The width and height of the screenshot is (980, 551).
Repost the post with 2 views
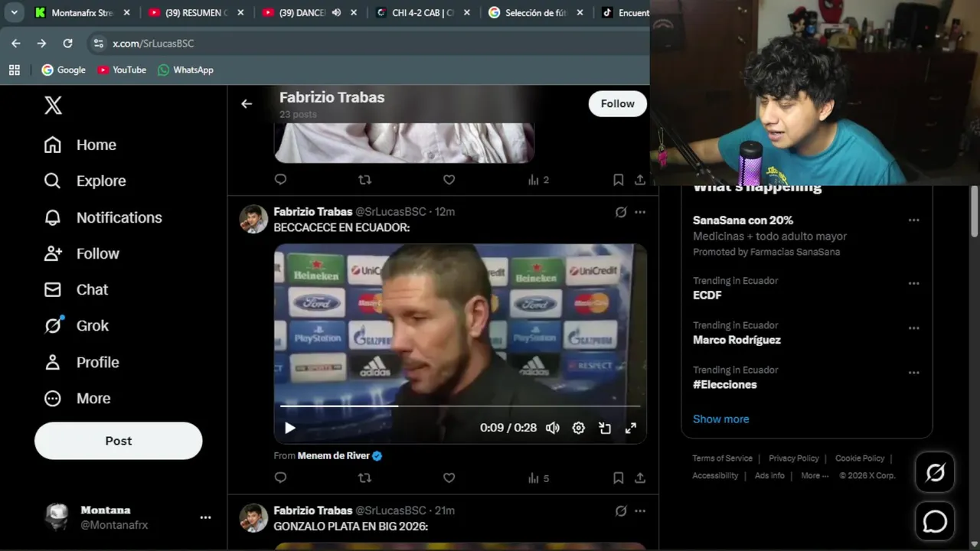[364, 179]
